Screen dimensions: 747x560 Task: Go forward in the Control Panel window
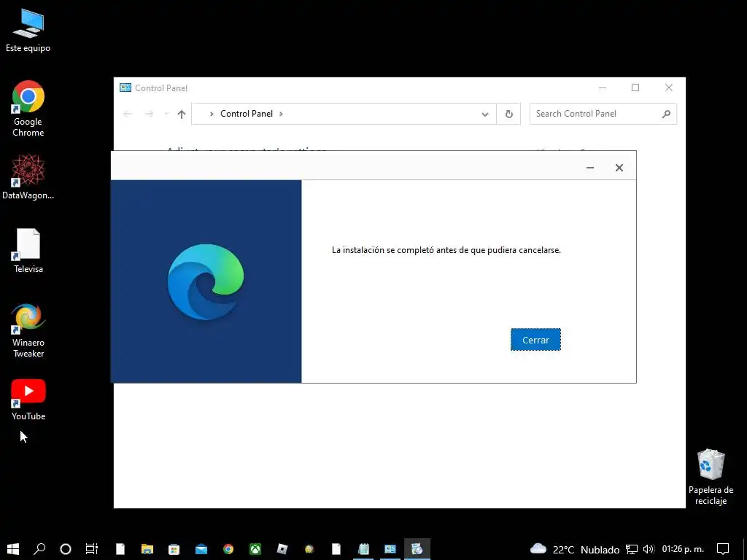point(149,114)
